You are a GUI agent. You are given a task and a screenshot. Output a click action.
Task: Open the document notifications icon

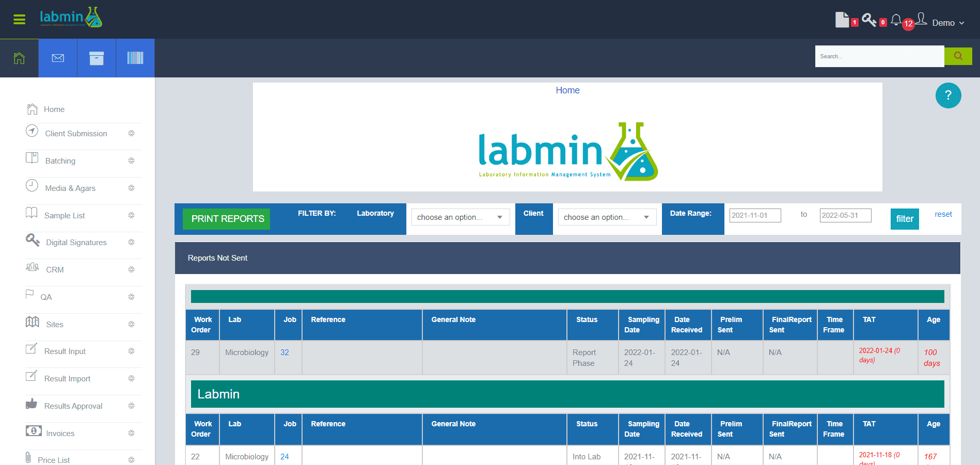pyautogui.click(x=842, y=20)
